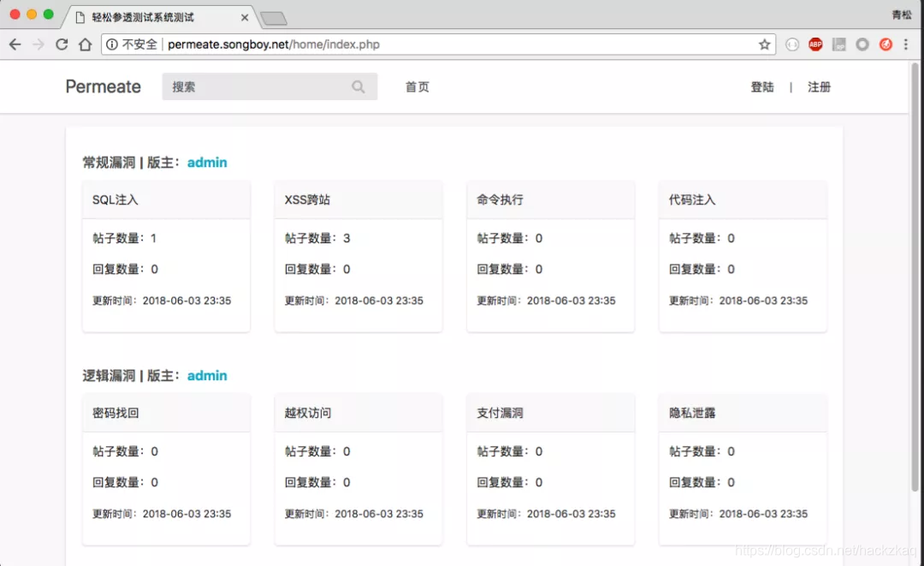The width and height of the screenshot is (924, 566).
Task: Open the SQL注入 board
Action: [115, 200]
